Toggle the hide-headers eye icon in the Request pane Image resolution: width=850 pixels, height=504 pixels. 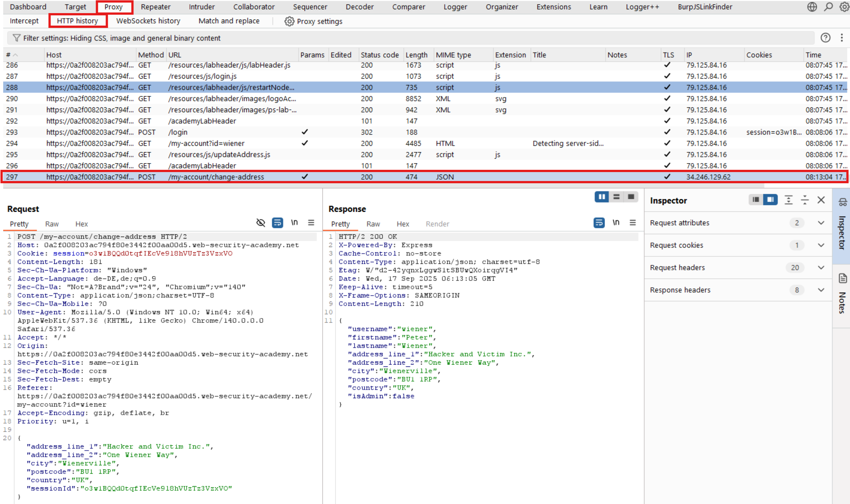[261, 223]
